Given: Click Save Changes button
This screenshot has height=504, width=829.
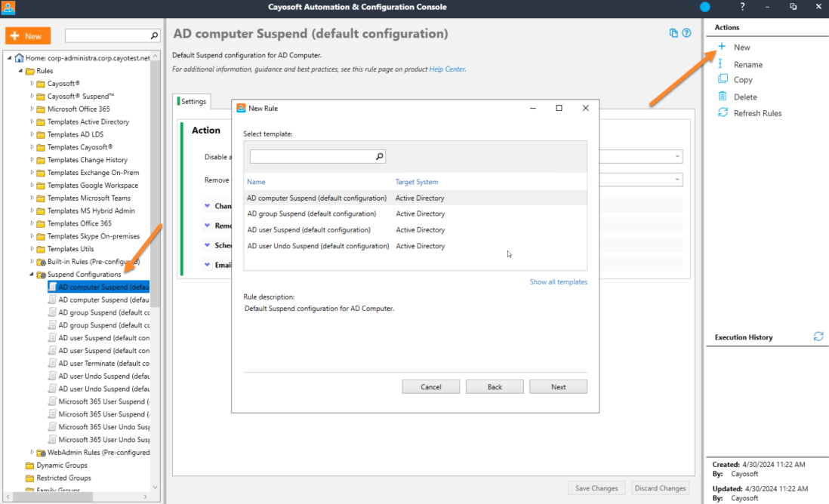Looking at the screenshot, I should point(596,488).
